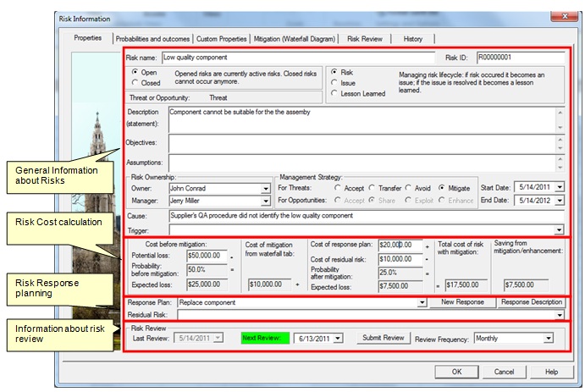
Task: Select the Closed radio button
Action: pos(135,82)
